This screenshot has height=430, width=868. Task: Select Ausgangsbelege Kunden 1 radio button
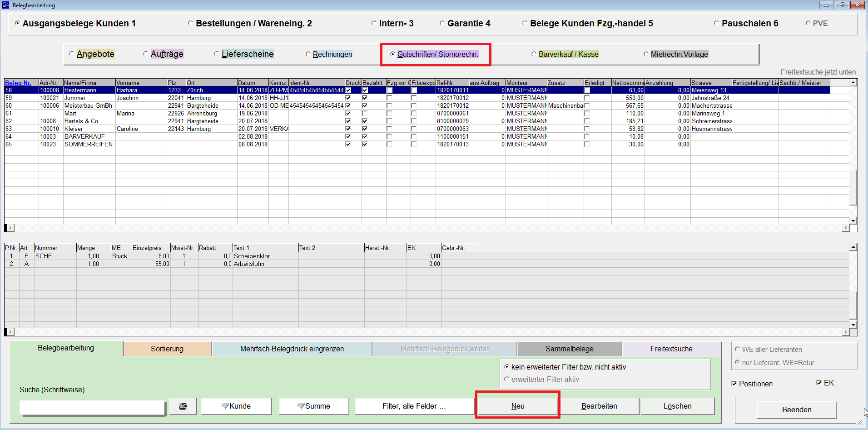pos(17,23)
